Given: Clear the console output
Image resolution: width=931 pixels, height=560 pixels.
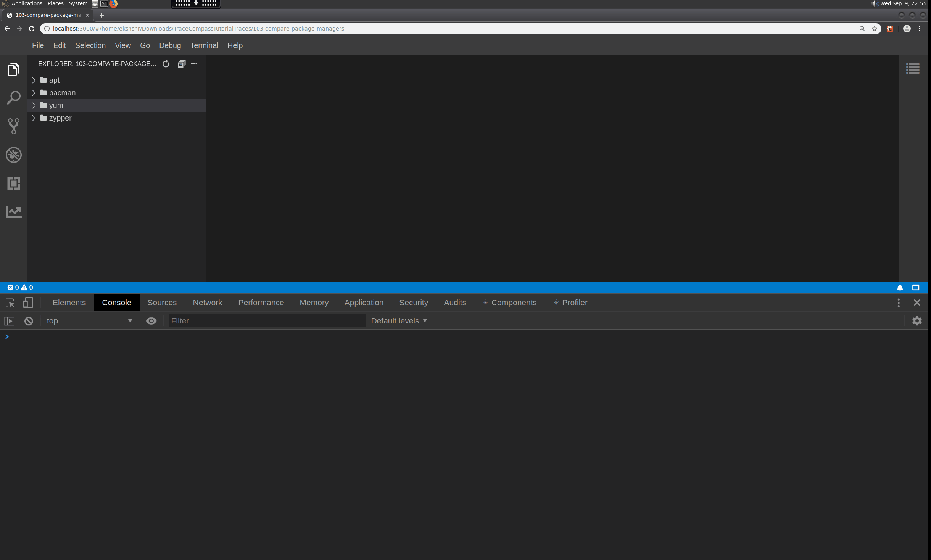Looking at the screenshot, I should click(29, 321).
